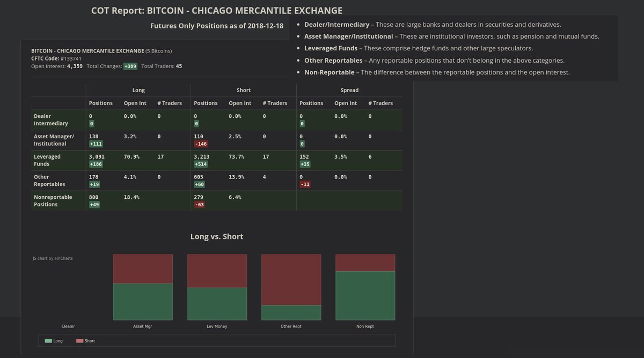
Task: Click the Other Rept axis label
Action: 291,326
